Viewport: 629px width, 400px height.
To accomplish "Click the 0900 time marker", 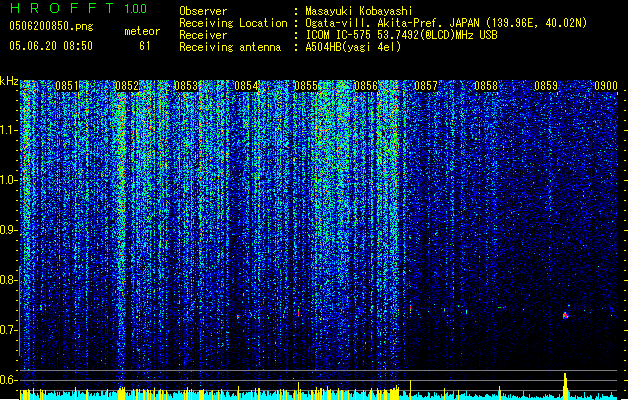I will pos(606,86).
